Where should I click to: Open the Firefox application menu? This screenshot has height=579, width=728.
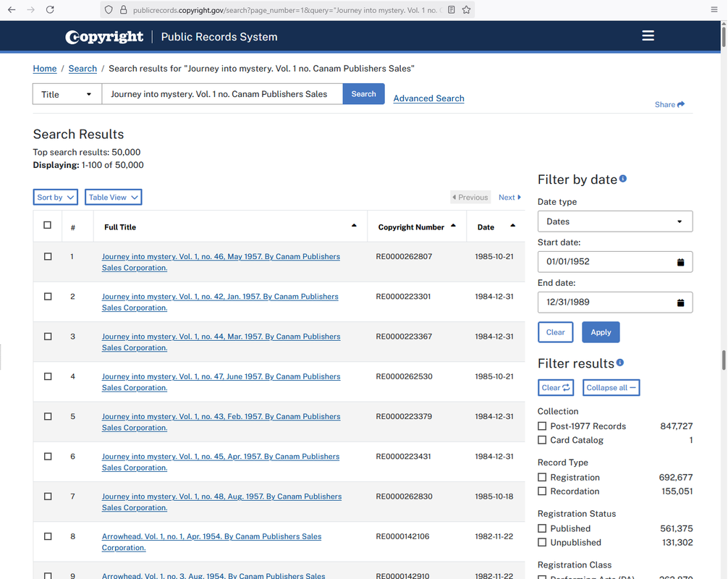[x=714, y=9]
